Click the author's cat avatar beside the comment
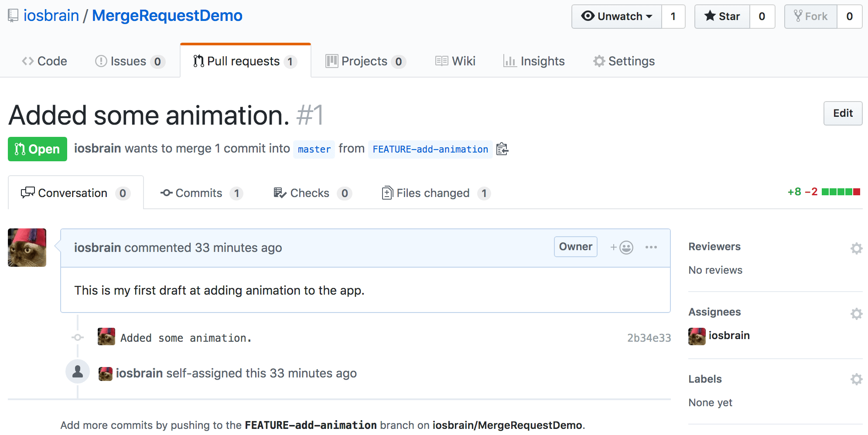This screenshot has width=868, height=435. (x=27, y=248)
